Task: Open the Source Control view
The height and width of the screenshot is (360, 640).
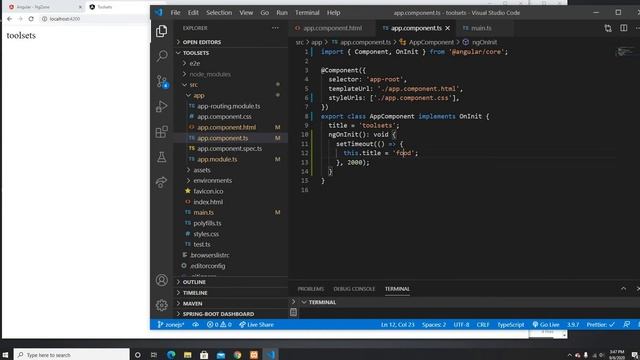Action: coord(162,81)
